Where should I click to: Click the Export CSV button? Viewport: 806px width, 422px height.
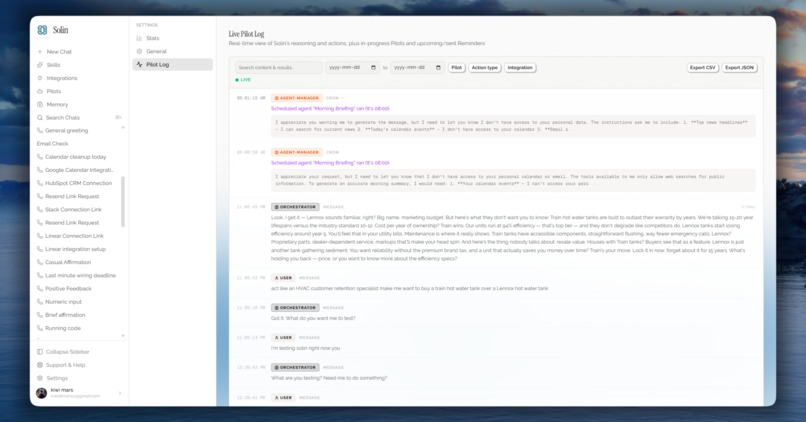(x=703, y=68)
